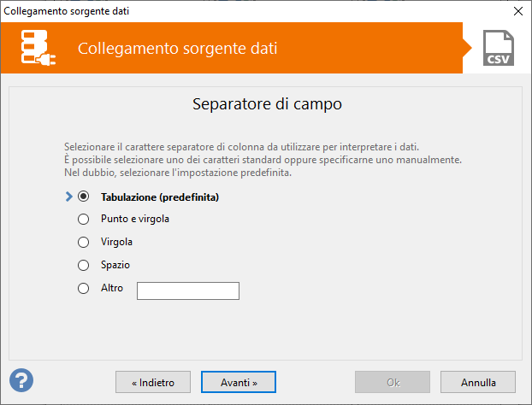
Task: Close the Collegamento sorgente dati window
Action: (517, 11)
